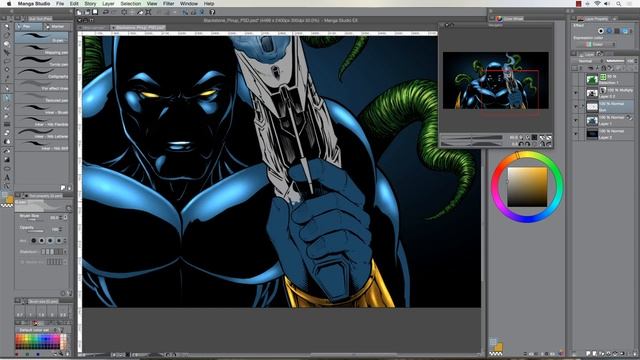Image resolution: width=640 pixels, height=360 pixels.
Task: Click the orange main color swatch under tools
Action: click(x=9, y=200)
